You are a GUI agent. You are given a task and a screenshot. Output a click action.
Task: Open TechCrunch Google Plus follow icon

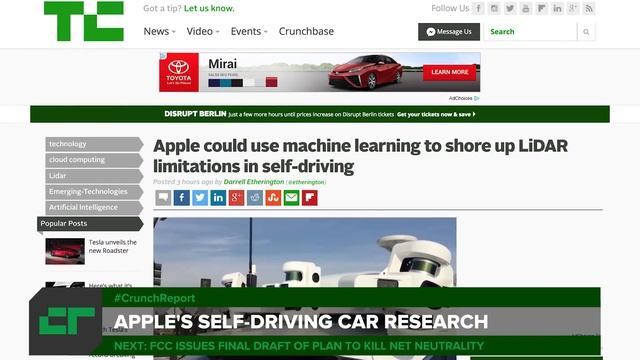pyautogui.click(x=573, y=8)
